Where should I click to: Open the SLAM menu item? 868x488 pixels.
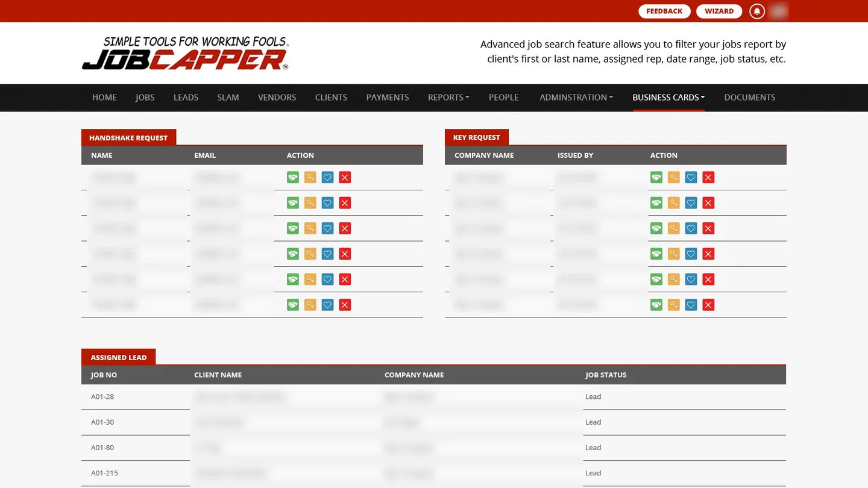pyautogui.click(x=228, y=97)
